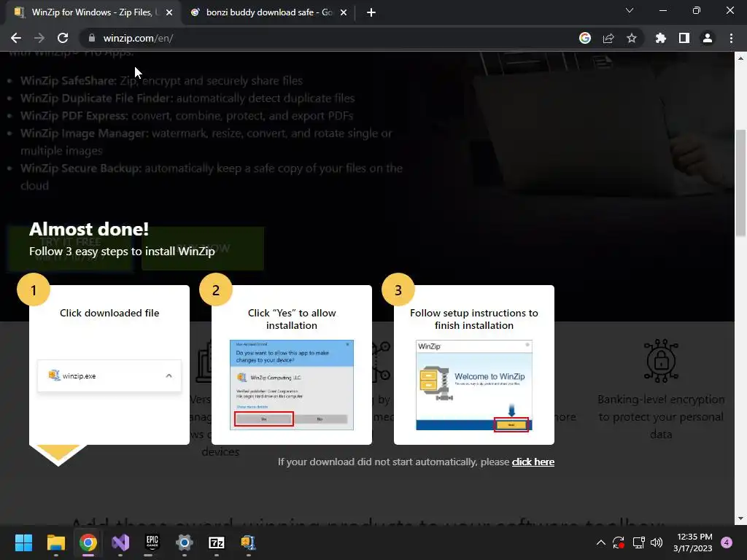View site security lock info
The width and height of the screenshot is (747, 560).
[91, 38]
